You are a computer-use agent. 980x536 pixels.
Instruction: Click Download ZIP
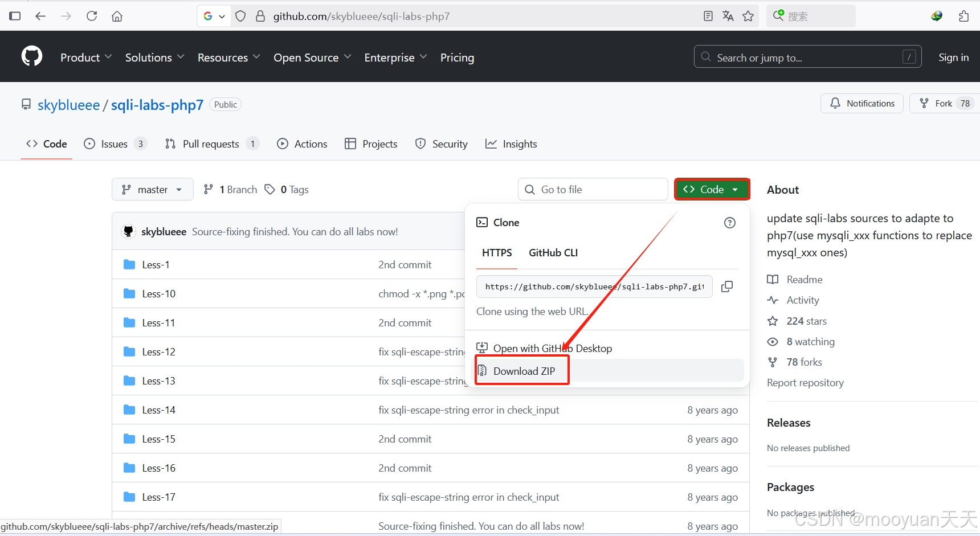(x=524, y=371)
